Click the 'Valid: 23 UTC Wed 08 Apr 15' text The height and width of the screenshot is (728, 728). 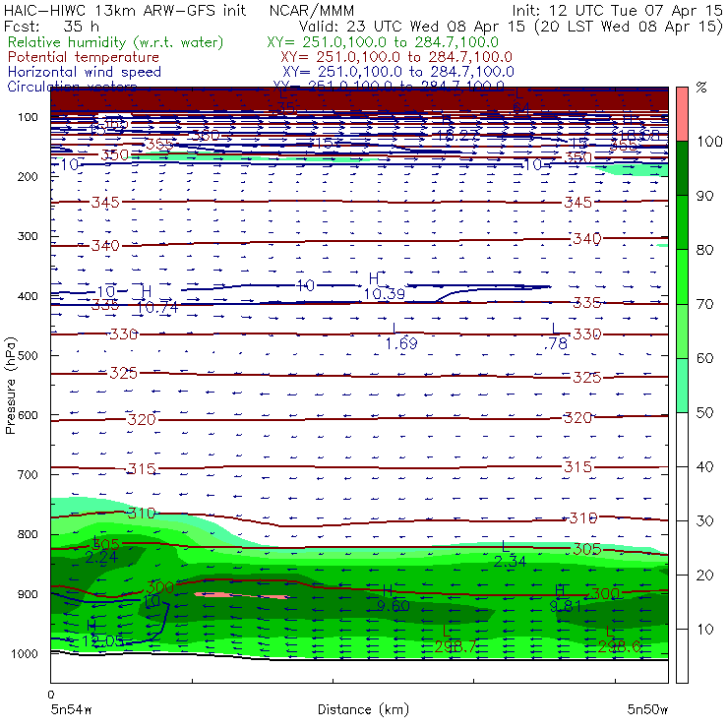coord(411,26)
